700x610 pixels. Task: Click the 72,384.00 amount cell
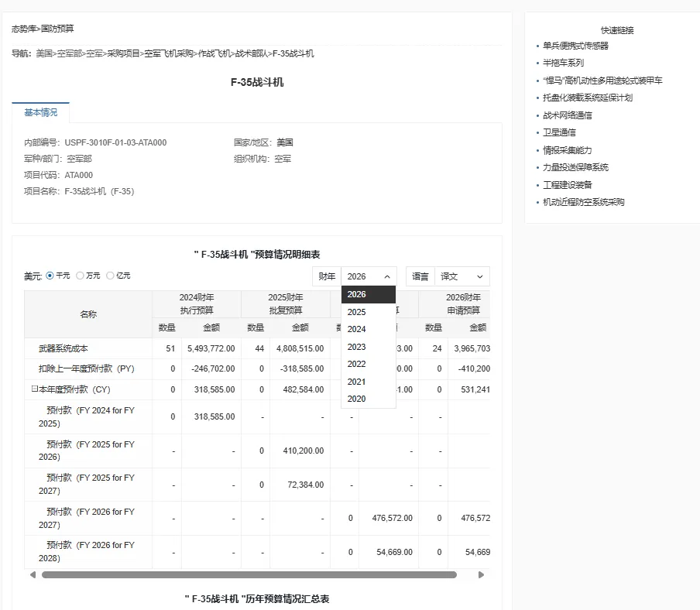click(x=300, y=485)
